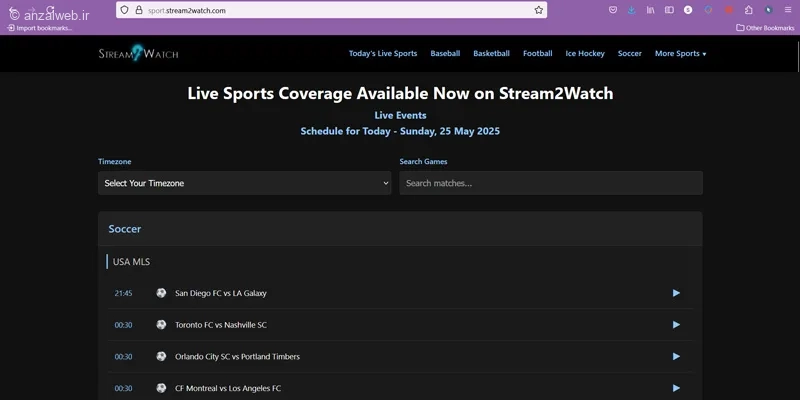Click the Stream2Watch logo
Screen dimensions: 800x400
[x=138, y=53]
